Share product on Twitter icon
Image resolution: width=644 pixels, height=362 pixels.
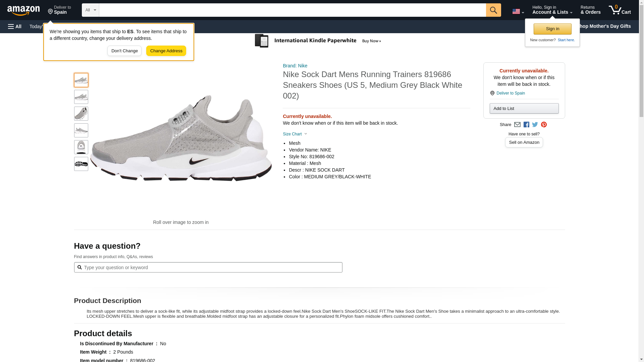coord(535,125)
